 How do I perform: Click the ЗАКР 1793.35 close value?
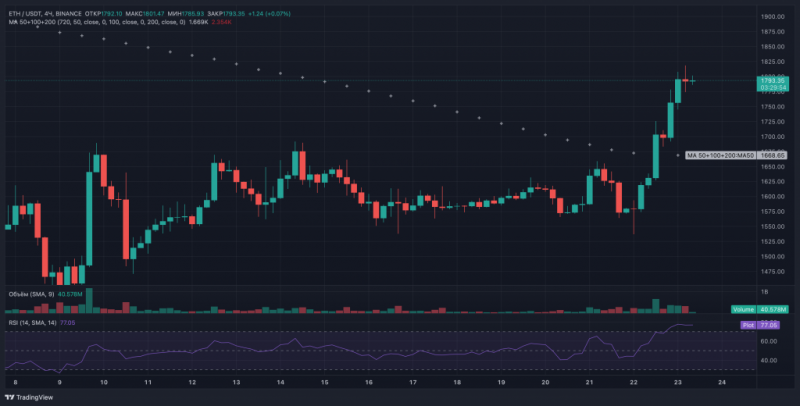[226, 14]
